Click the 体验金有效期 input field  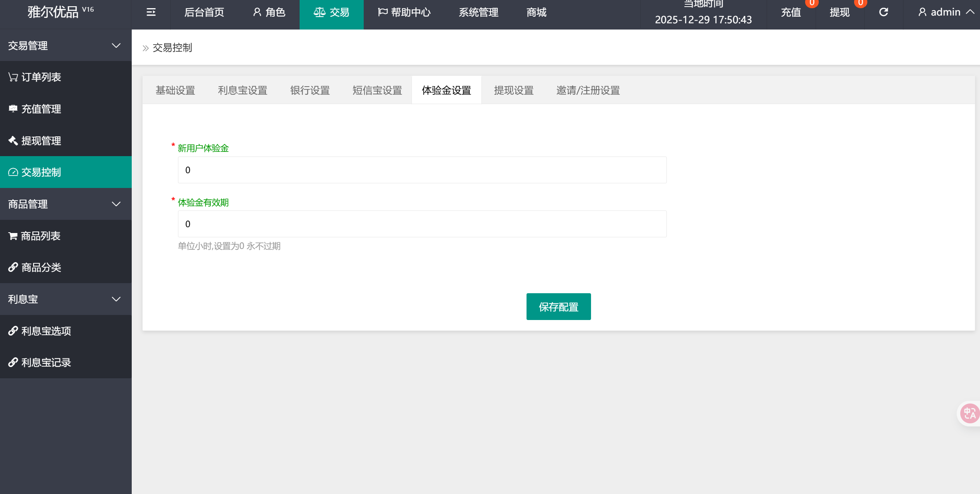[422, 224]
